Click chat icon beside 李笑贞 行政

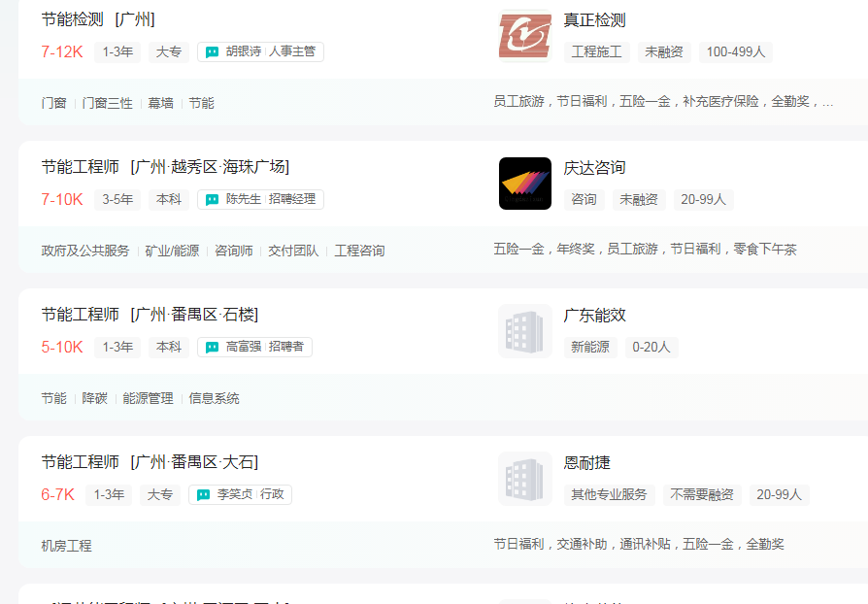pyautogui.click(x=203, y=495)
